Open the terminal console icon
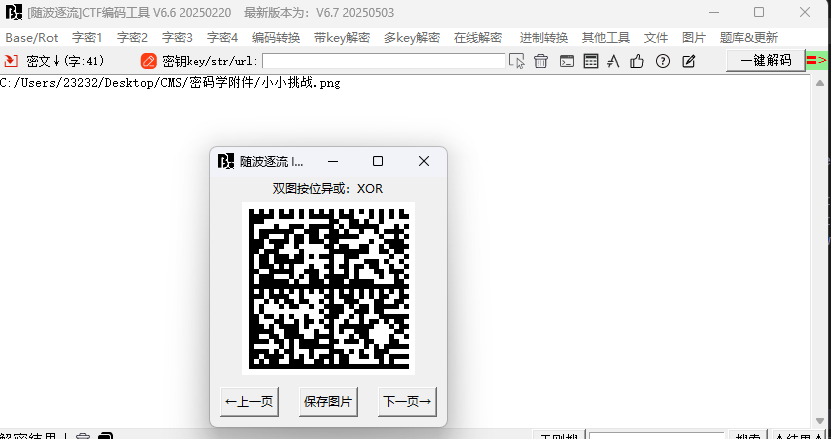Viewport: 831px width, 439px height. [567, 61]
